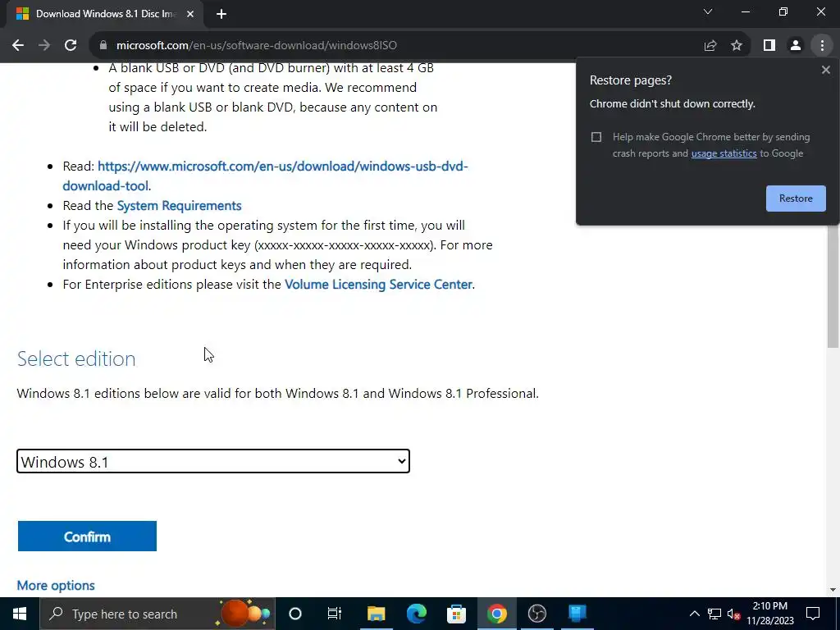This screenshot has height=630, width=840.
Task: Click the muted volume tray icon
Action: (x=734, y=614)
